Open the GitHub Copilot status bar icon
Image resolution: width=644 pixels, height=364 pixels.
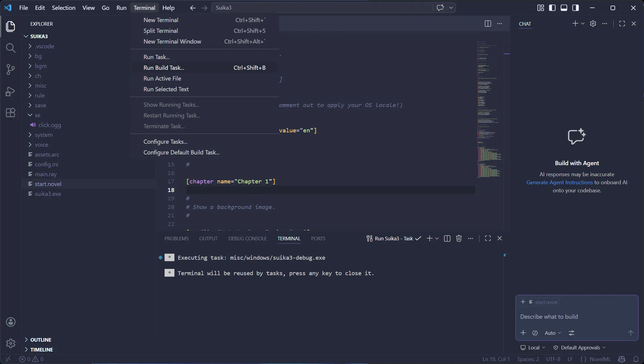coord(621,359)
